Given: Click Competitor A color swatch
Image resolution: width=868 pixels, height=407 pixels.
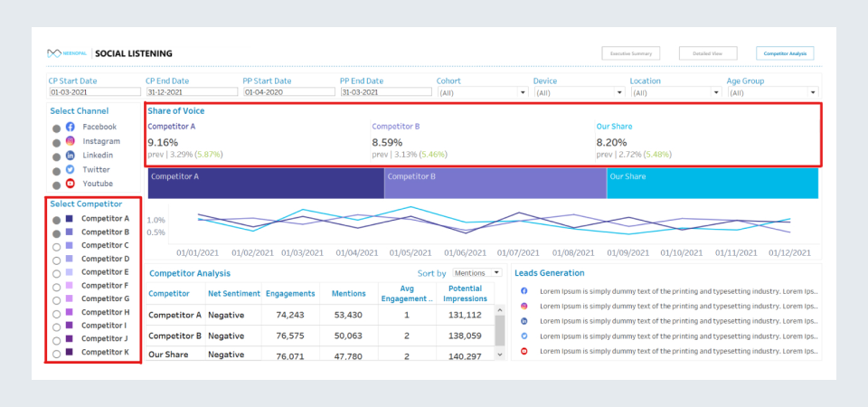Looking at the screenshot, I should [x=70, y=219].
